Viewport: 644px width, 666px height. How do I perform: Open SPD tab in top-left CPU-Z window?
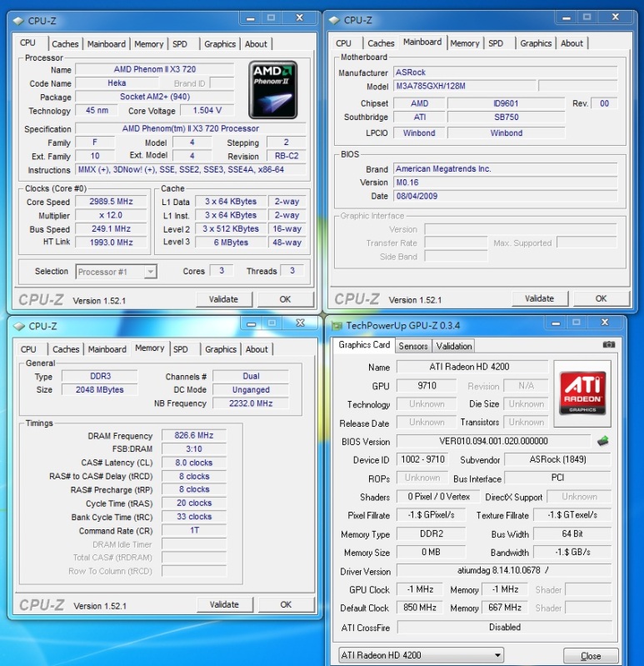[x=180, y=43]
